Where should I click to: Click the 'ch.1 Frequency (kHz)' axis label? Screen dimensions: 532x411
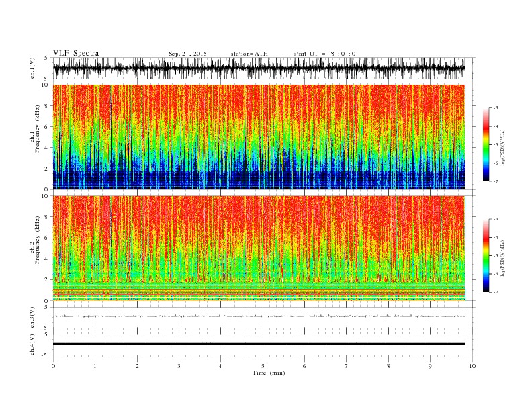coord(35,129)
